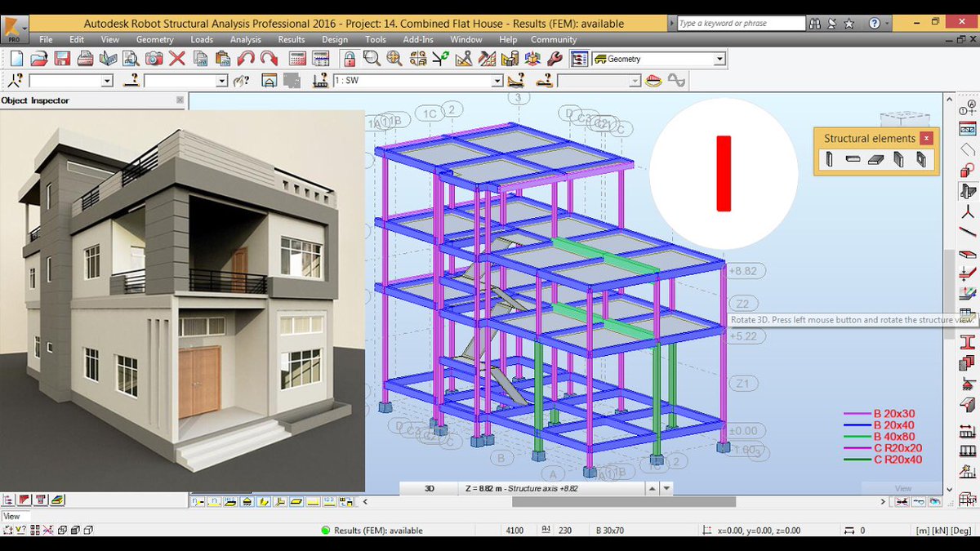Click the B 20x40 blue legend entry

[893, 425]
